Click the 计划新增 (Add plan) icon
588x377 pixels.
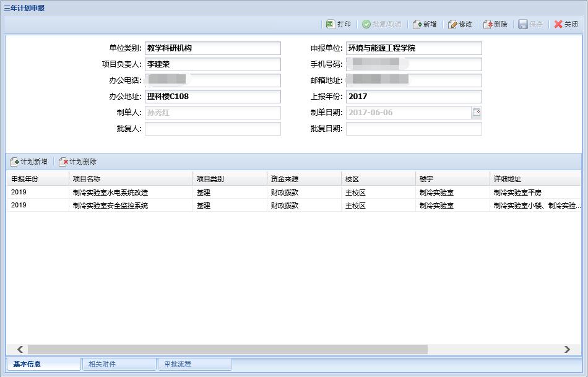point(14,162)
